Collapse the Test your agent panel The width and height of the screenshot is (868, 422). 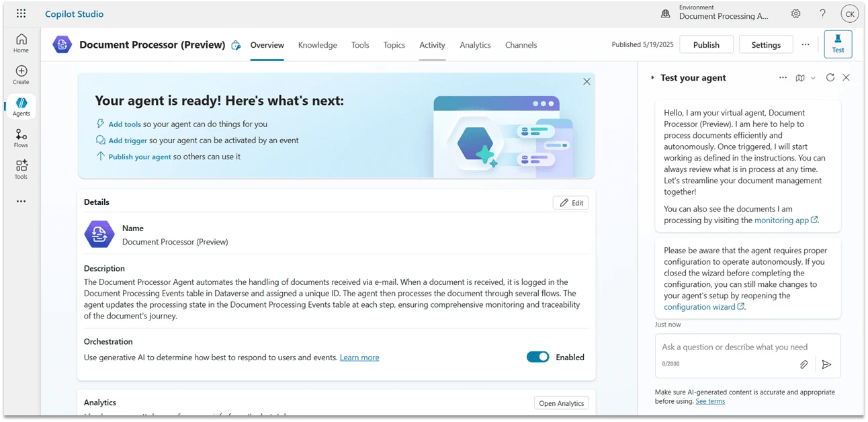(x=652, y=78)
